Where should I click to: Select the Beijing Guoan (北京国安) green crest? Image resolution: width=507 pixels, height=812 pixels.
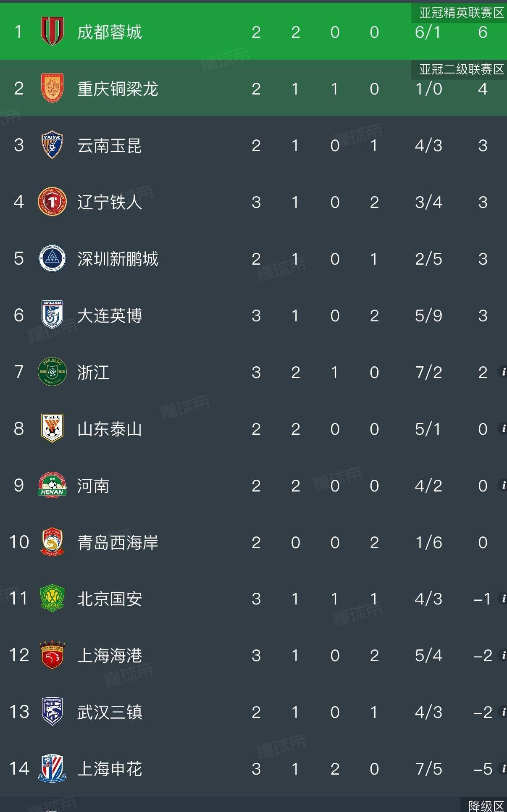52,599
